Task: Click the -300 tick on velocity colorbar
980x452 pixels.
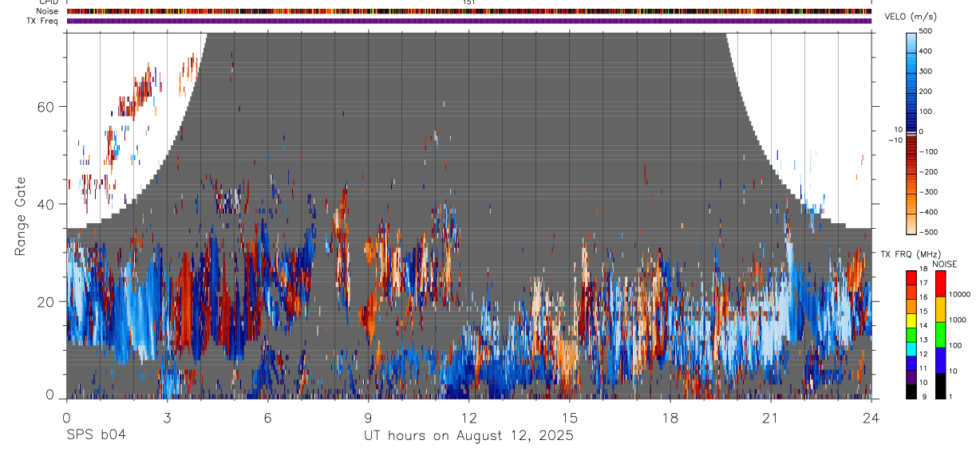Action: [930, 192]
